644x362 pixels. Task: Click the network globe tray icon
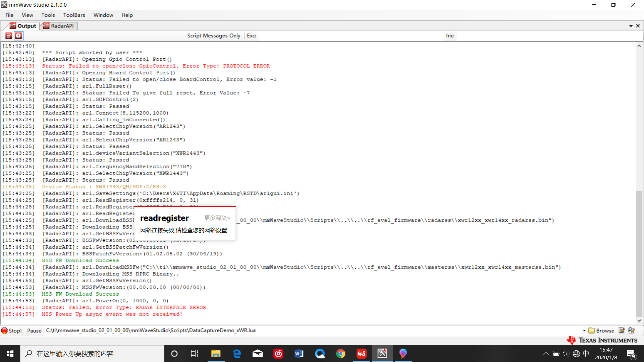coord(576,354)
